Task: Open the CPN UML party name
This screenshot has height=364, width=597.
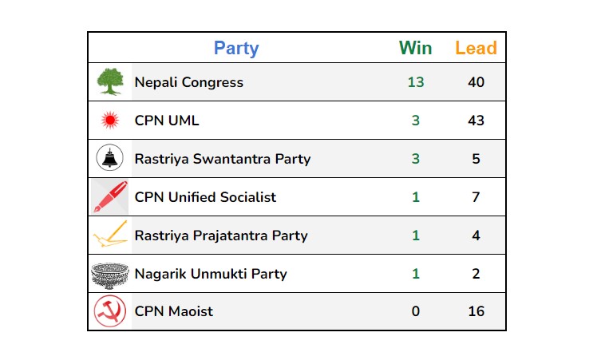Action: pos(167,121)
